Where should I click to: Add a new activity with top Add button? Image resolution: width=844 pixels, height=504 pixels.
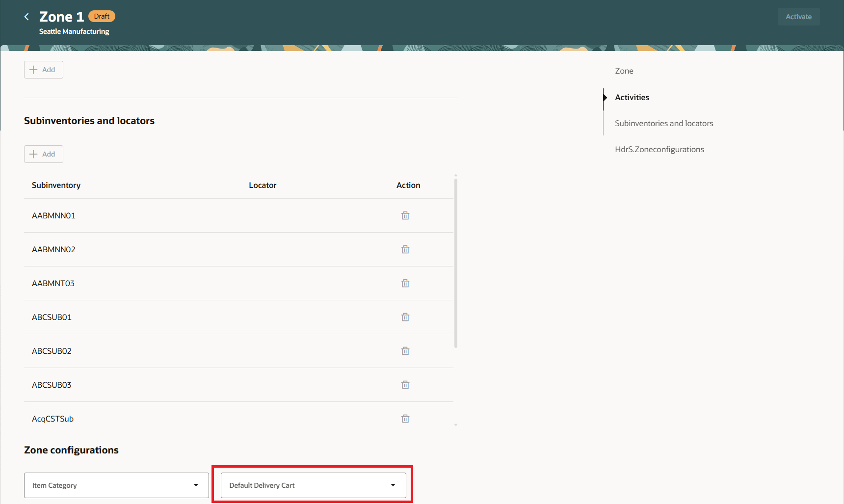(x=44, y=70)
